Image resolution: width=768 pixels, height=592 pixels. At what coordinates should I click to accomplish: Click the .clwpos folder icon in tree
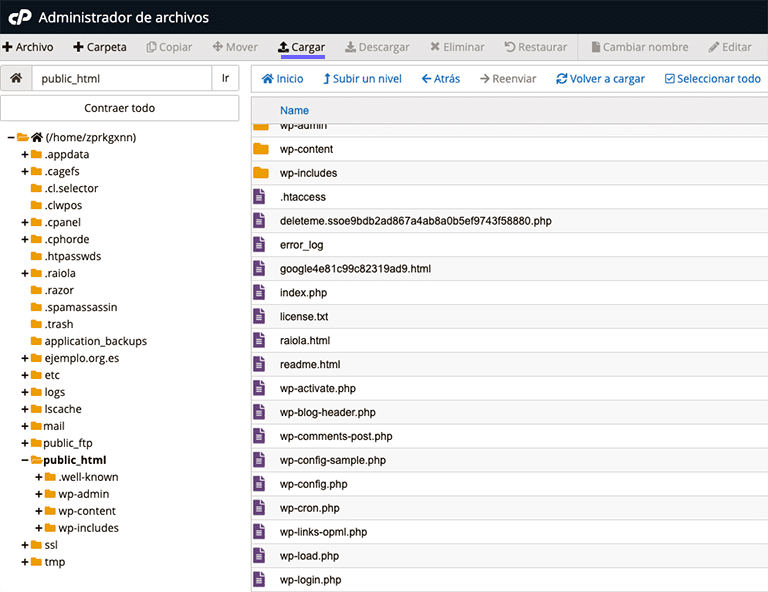pyautogui.click(x=36, y=205)
